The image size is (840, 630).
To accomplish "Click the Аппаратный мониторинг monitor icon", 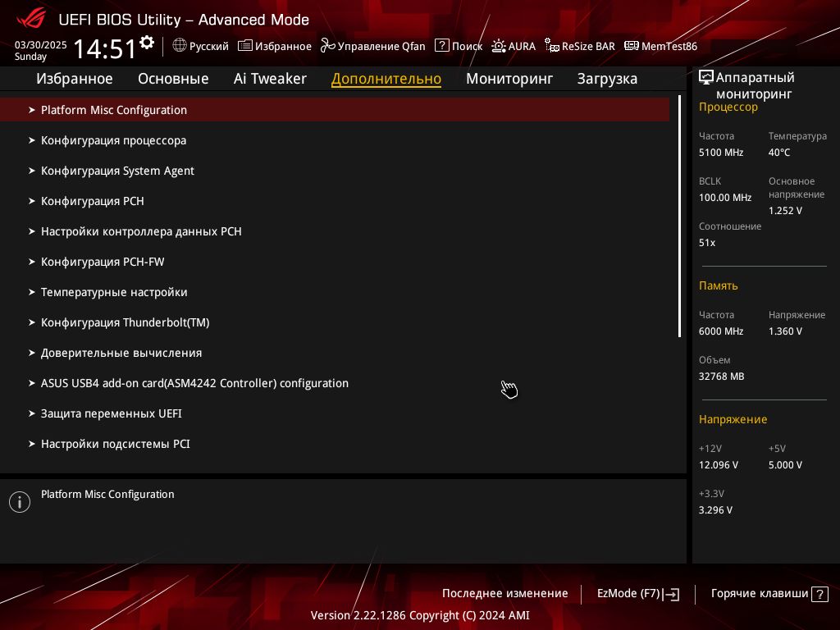I will [706, 78].
